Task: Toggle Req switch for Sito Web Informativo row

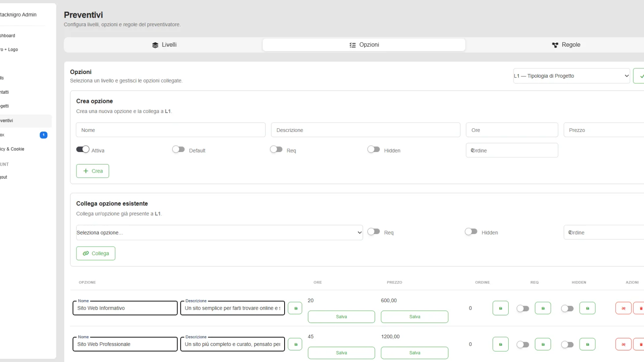Action: click(523, 309)
